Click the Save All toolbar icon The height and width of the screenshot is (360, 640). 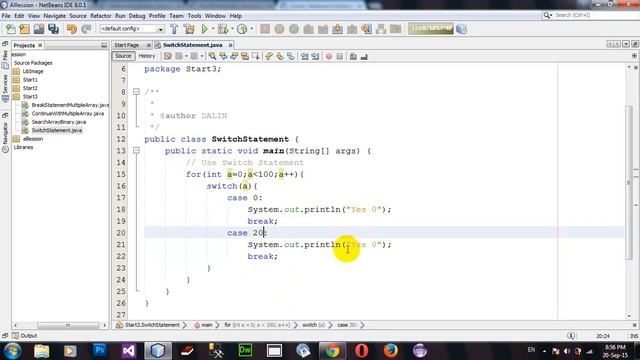click(x=53, y=29)
